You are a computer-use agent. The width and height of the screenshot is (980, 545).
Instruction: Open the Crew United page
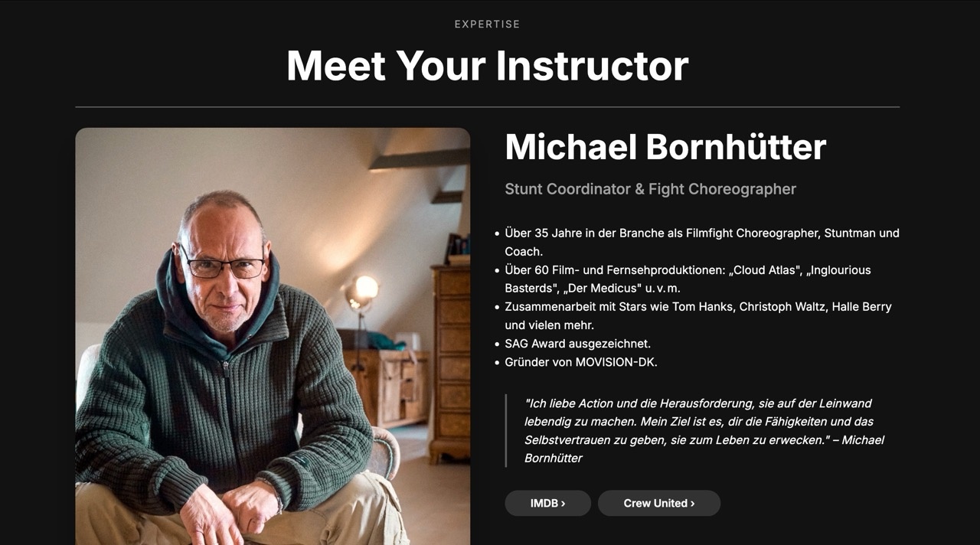point(658,503)
